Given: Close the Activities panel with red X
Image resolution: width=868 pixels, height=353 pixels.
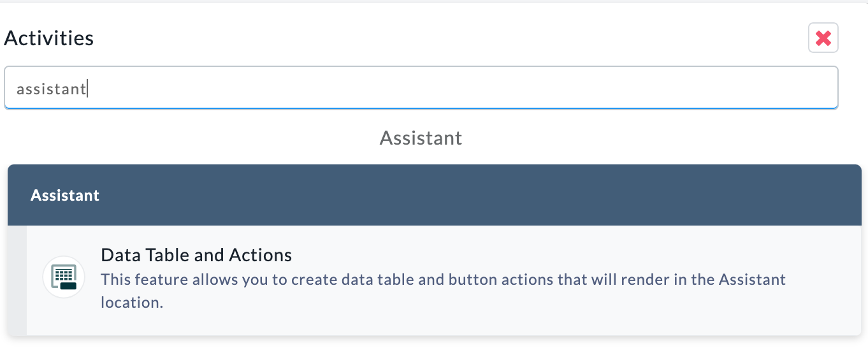Looking at the screenshot, I should click(x=823, y=38).
